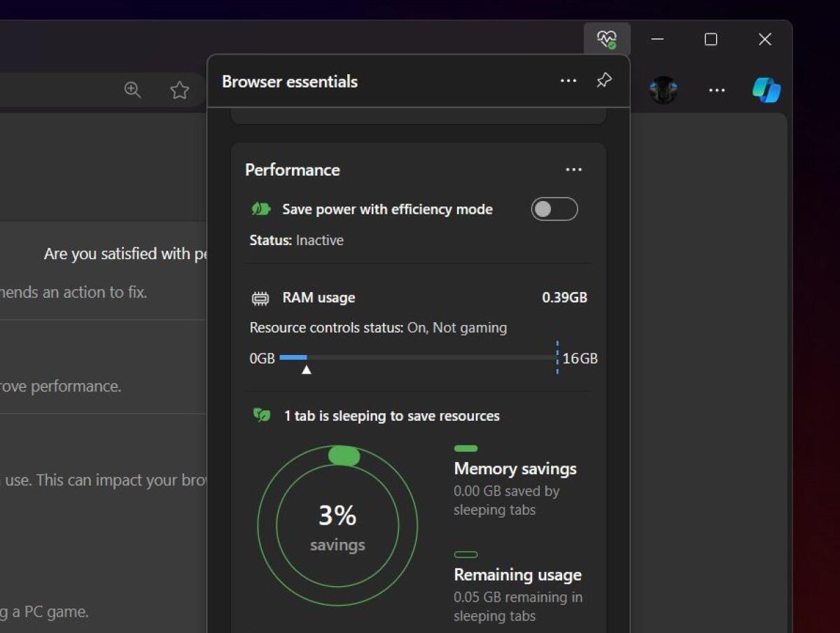Click the 1 tab is sleeping message
840x633 pixels.
click(x=393, y=415)
